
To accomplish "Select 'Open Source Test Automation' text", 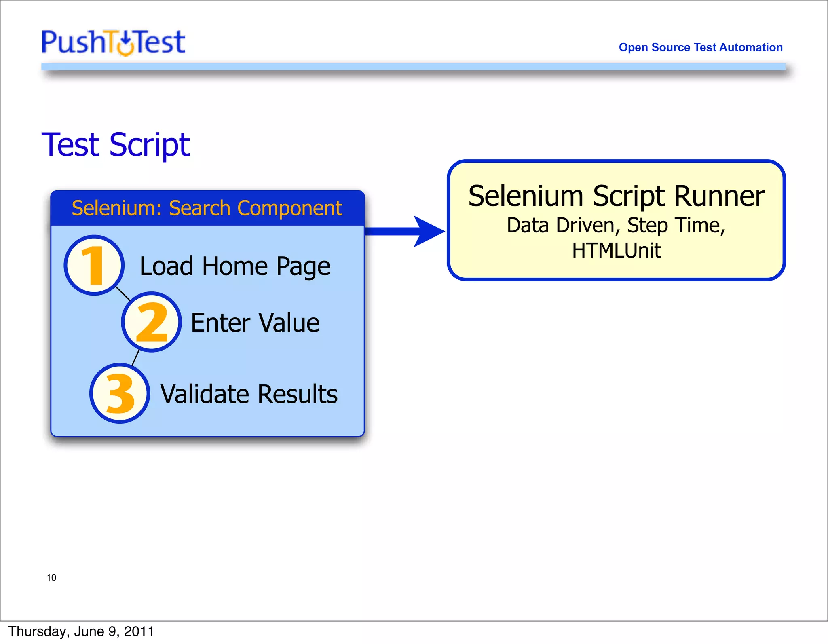I will pos(701,47).
